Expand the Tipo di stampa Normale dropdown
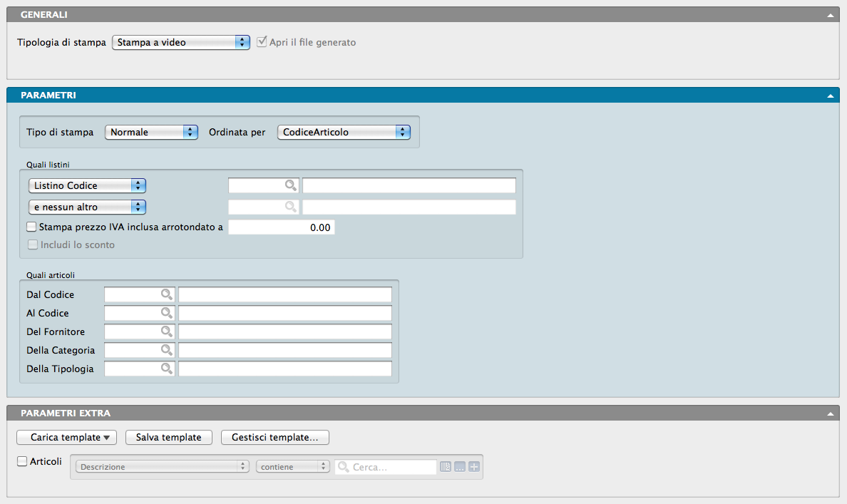 point(151,132)
